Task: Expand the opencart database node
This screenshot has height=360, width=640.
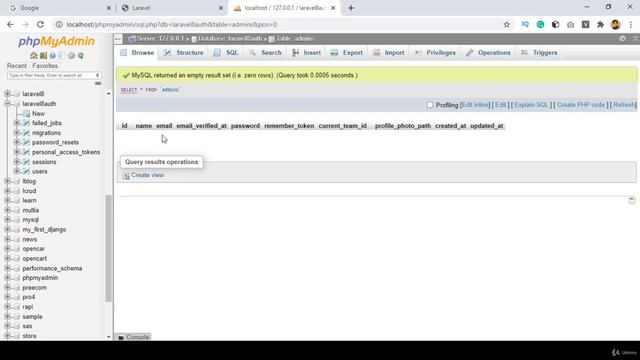Action: tap(7, 258)
